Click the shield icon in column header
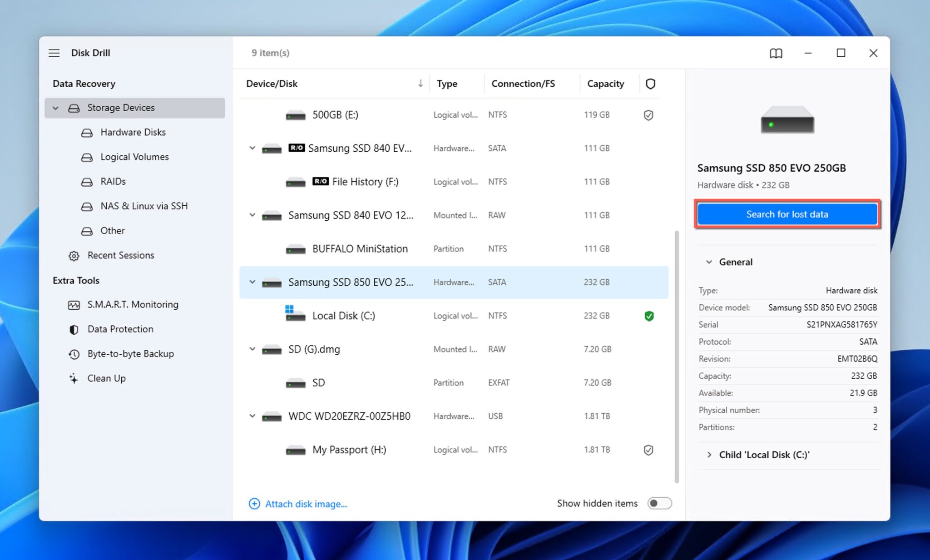 click(x=650, y=84)
